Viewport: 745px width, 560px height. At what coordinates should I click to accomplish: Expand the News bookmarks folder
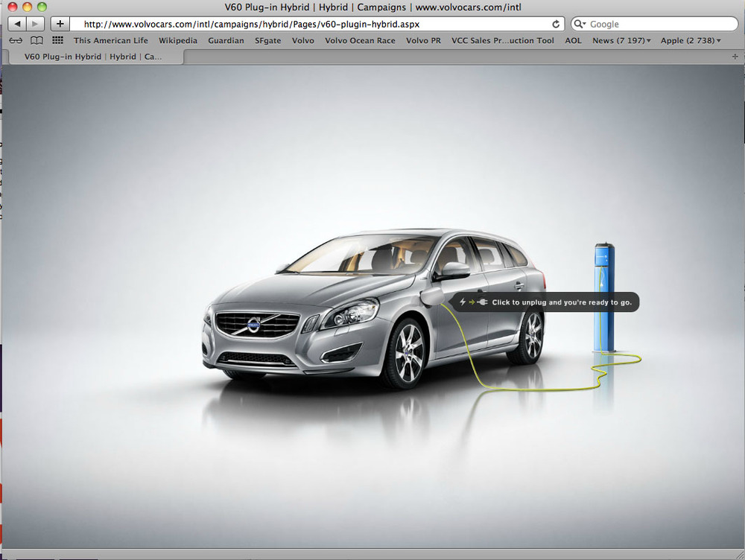[621, 40]
